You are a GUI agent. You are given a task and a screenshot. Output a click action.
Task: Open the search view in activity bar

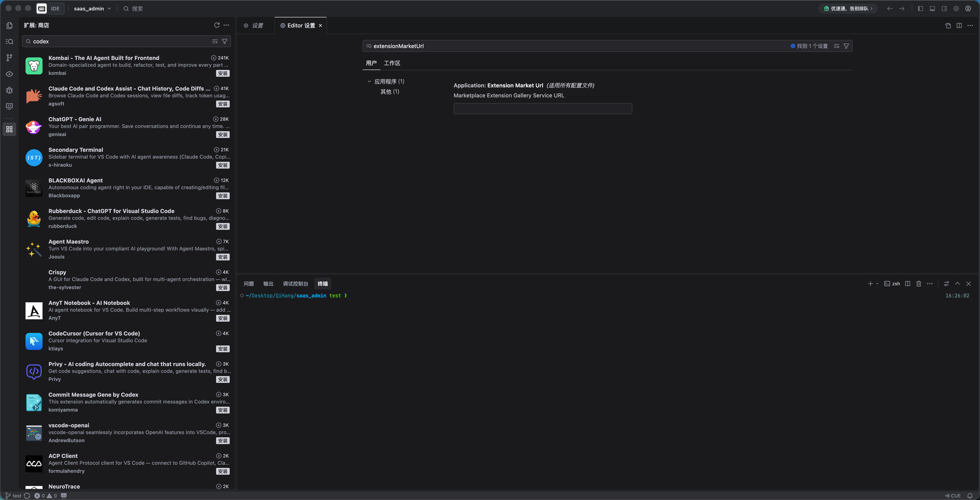(x=9, y=42)
